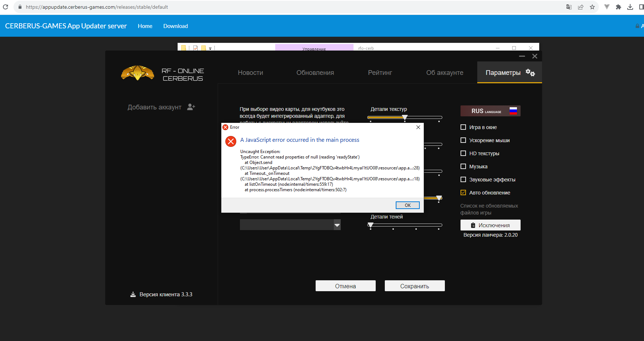Enable Звуковые эффекты checkbox
644x341 pixels.
(463, 180)
